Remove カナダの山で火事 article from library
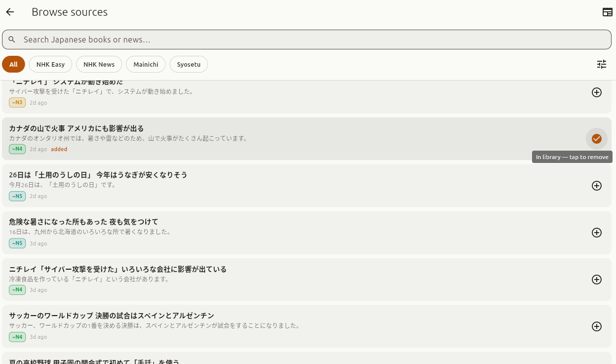This screenshot has height=364, width=616. point(597,139)
